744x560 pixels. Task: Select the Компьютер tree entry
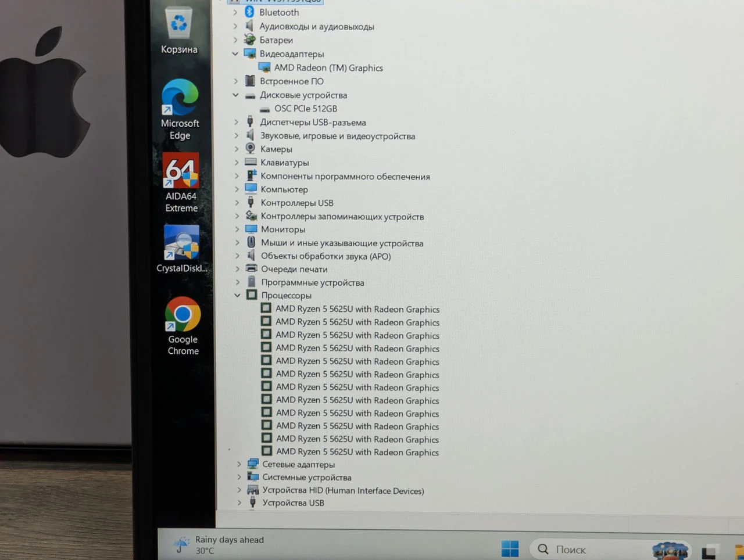pyautogui.click(x=284, y=189)
